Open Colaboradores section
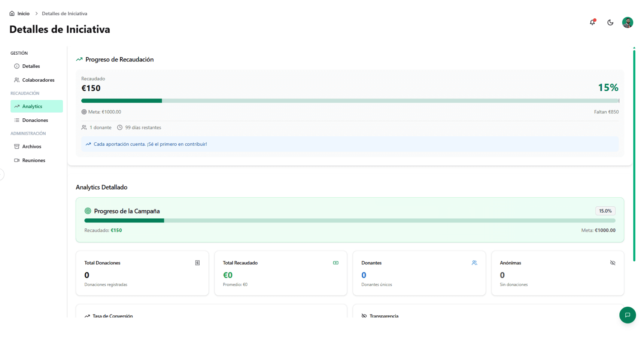The image size is (644, 337). point(38,80)
